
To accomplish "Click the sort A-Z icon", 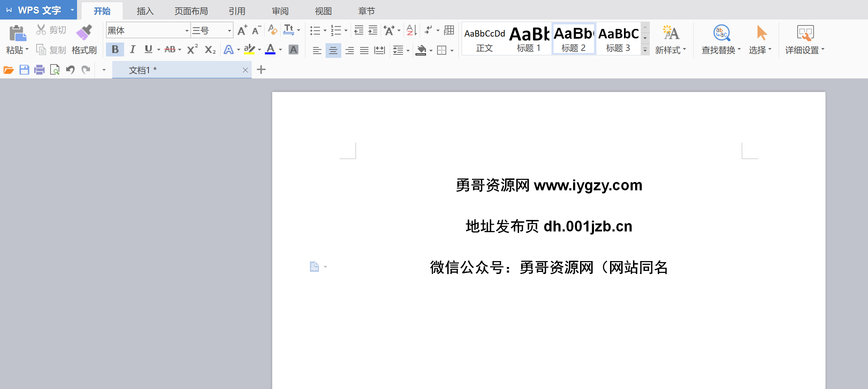I will 412,30.
